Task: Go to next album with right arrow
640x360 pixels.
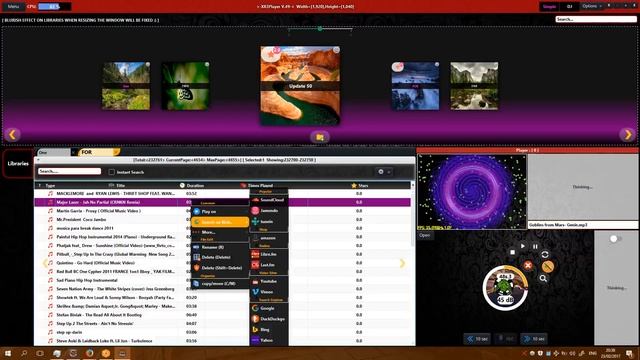Action: [628, 134]
